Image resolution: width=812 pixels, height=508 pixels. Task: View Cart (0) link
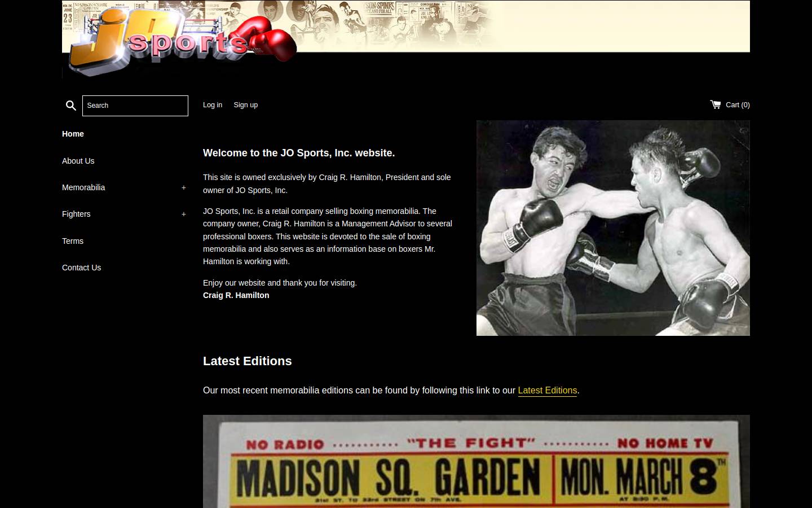(x=738, y=105)
